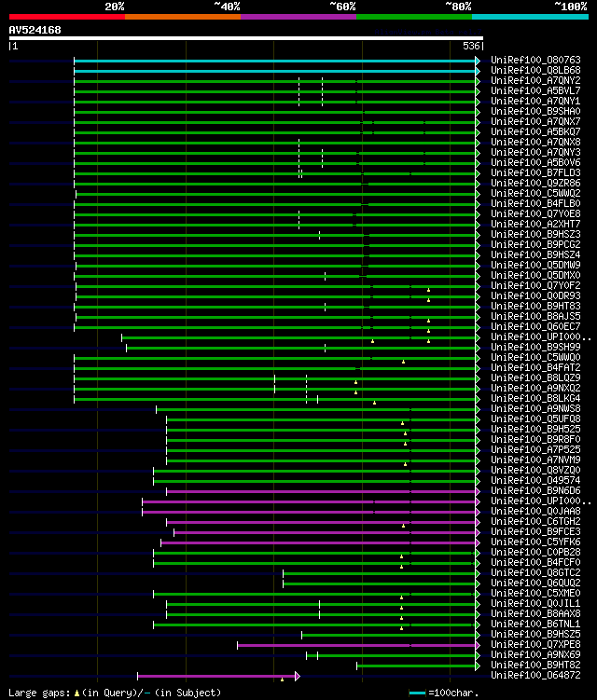
Task: Select the UniRef100_A7QNX7 label
Action: point(535,121)
